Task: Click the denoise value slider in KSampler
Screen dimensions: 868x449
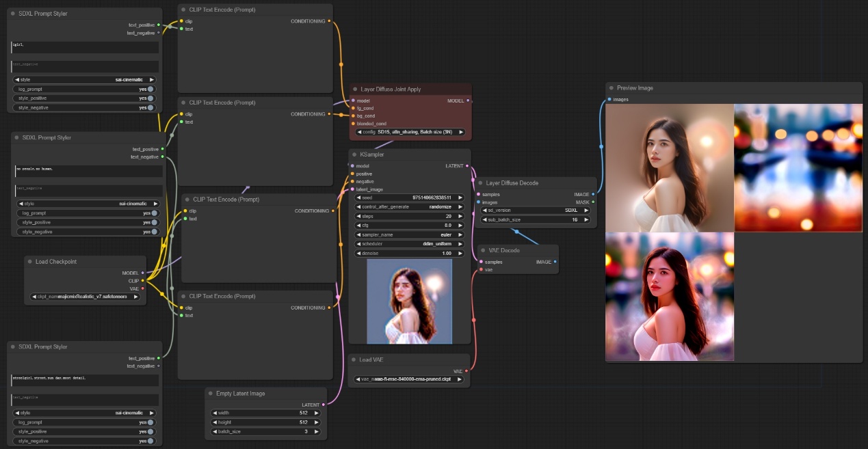Action: click(409, 253)
